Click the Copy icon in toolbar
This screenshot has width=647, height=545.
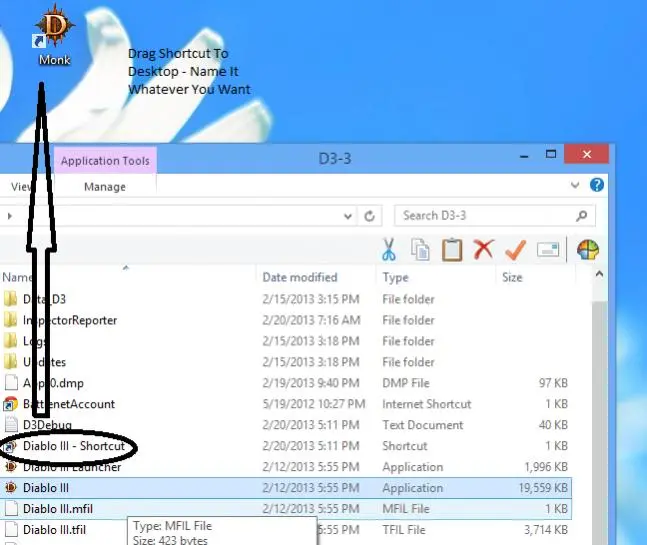point(420,249)
